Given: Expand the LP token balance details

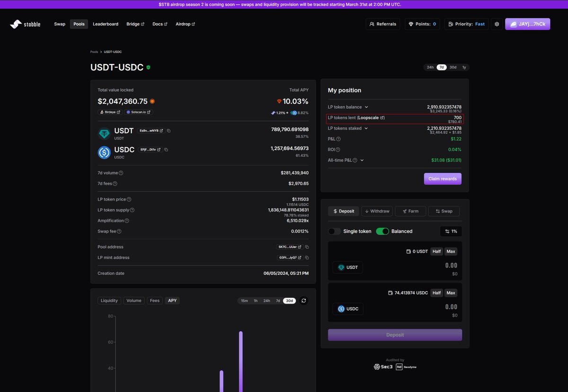Looking at the screenshot, I should click(366, 107).
